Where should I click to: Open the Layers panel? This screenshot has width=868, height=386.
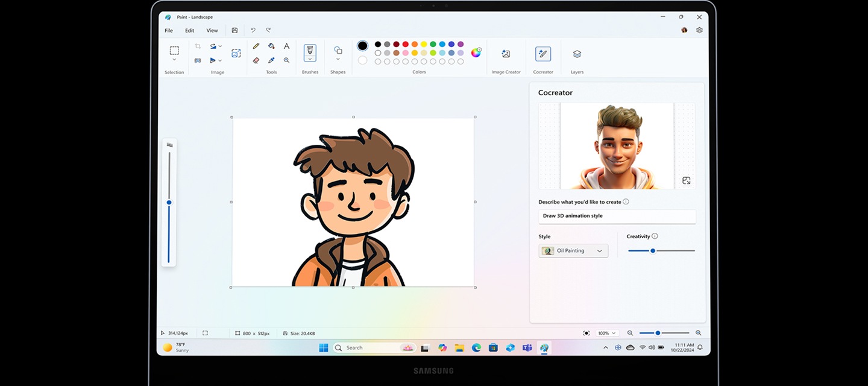577,54
